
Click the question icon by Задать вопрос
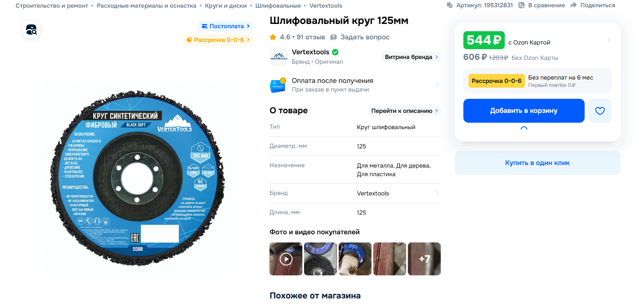(x=334, y=37)
